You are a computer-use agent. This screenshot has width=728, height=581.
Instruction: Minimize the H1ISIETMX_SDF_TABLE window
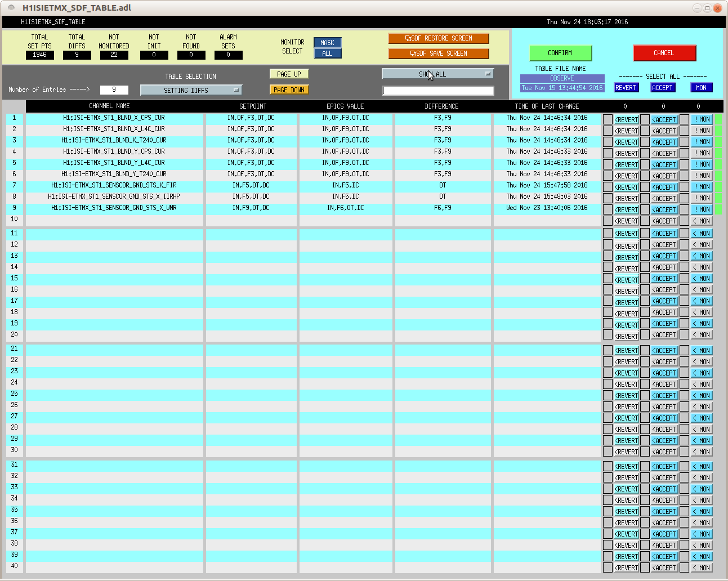pyautogui.click(x=698, y=8)
